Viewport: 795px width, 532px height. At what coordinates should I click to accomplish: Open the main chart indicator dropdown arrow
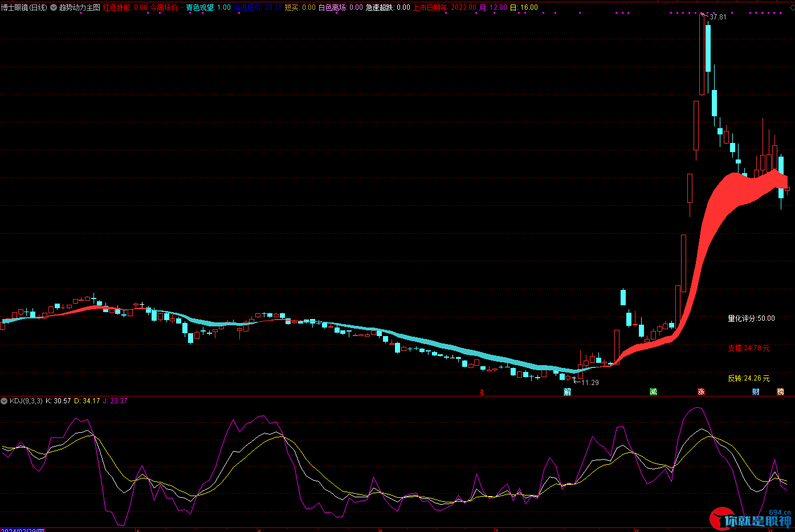(54, 7)
